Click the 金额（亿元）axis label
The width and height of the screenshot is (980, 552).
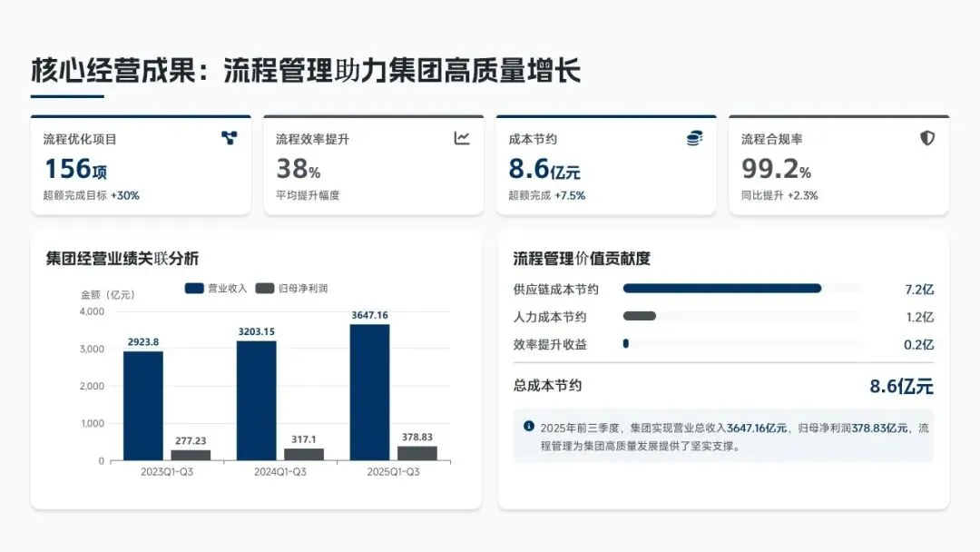107,294
